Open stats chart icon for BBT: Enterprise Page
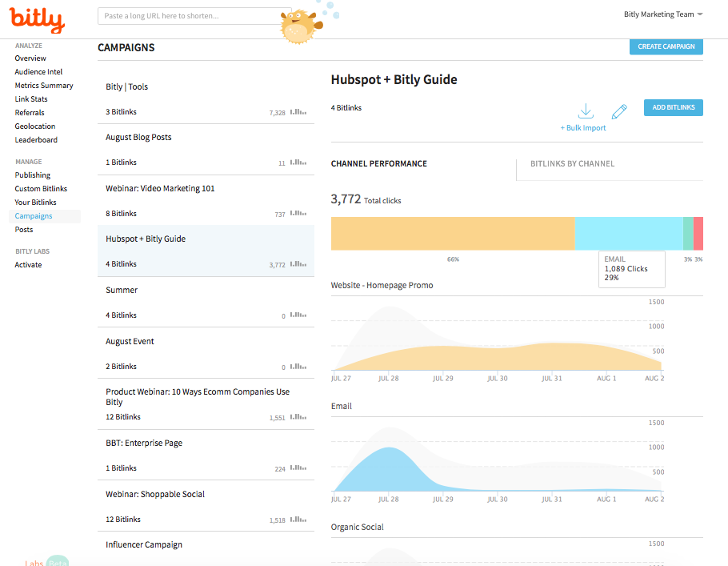 (298, 468)
